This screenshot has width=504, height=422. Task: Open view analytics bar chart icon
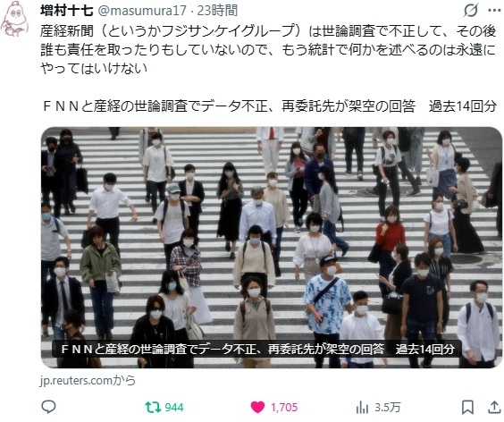click(x=362, y=408)
